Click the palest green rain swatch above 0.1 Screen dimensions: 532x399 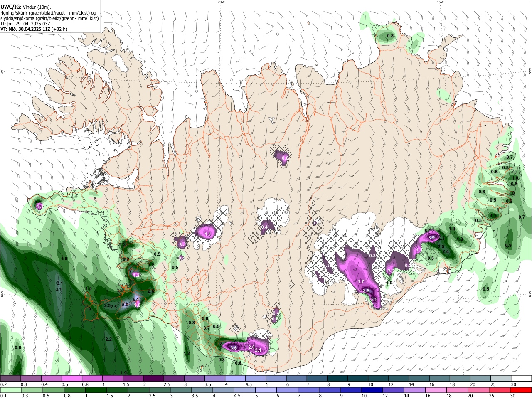click(10, 390)
